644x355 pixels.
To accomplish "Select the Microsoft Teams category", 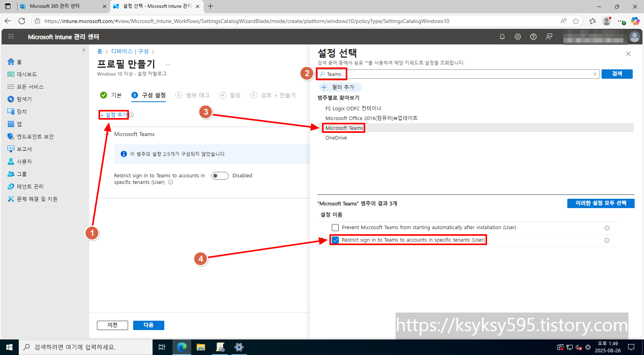I will click(x=344, y=128).
